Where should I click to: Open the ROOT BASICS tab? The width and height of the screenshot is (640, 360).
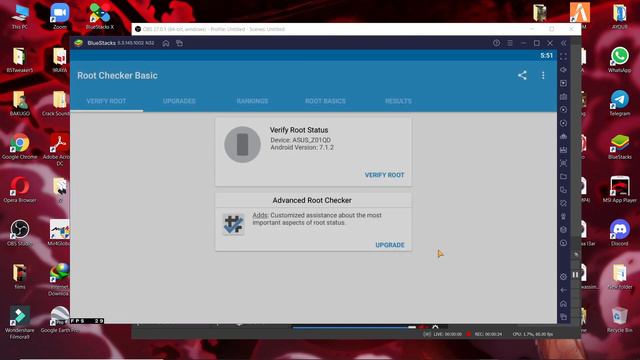(x=325, y=101)
